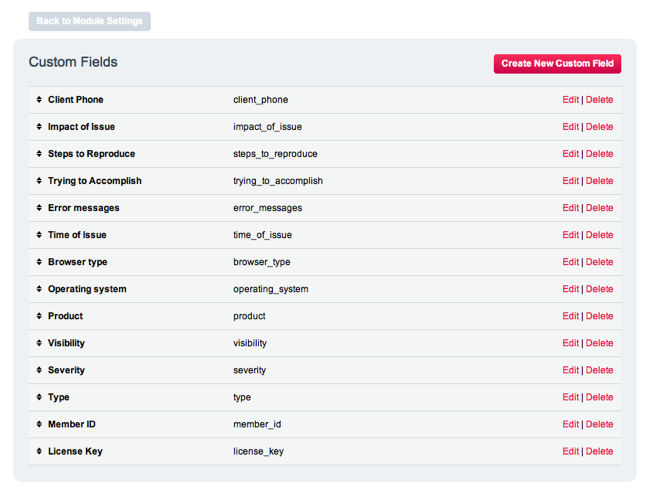Image resolution: width=650 pixels, height=501 pixels.
Task: Select the Member ID field name
Action: (72, 424)
